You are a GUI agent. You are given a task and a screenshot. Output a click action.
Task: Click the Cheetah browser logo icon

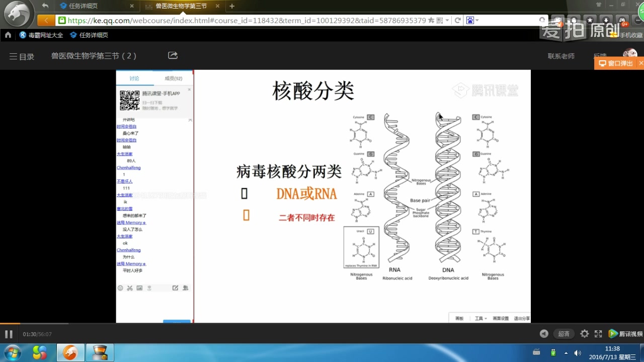pyautogui.click(x=17, y=13)
